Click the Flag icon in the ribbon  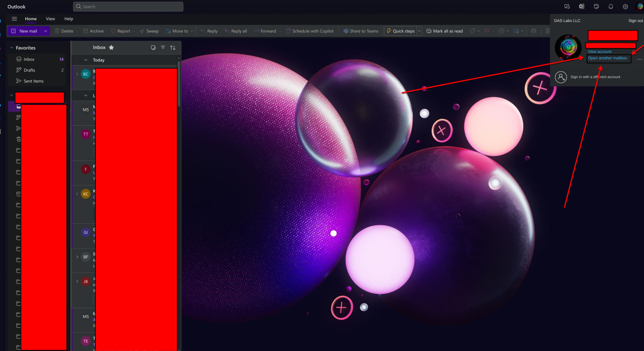point(487,31)
